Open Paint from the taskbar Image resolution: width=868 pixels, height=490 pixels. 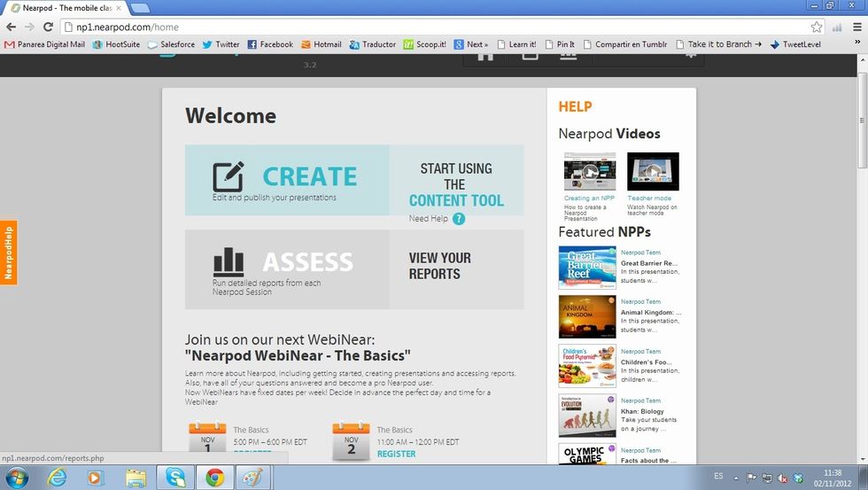(253, 478)
